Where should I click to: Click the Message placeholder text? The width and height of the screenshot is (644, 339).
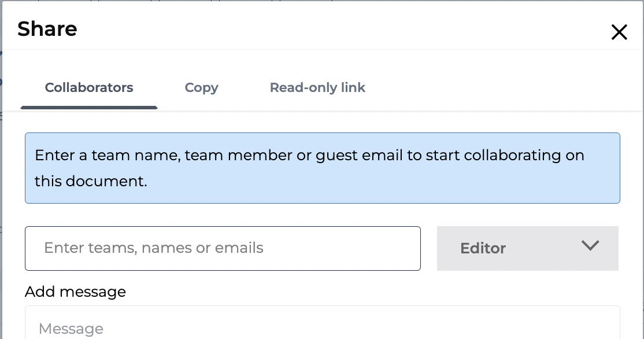pos(71,328)
